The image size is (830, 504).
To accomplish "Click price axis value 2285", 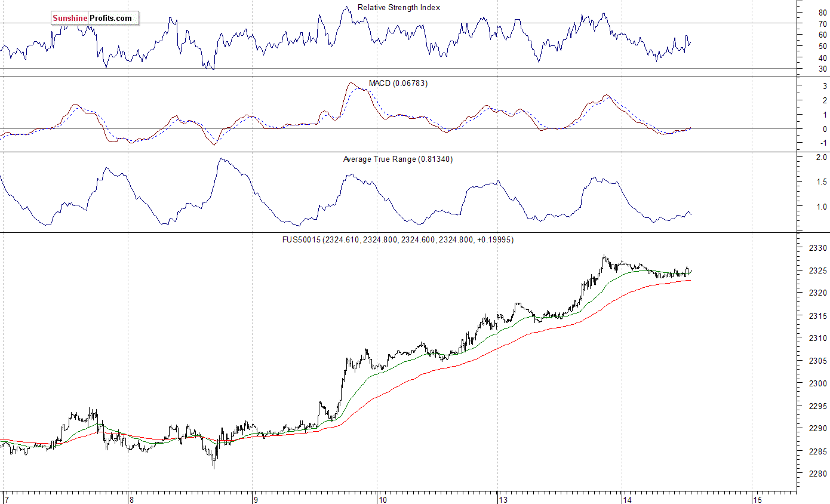I will click(818, 451).
